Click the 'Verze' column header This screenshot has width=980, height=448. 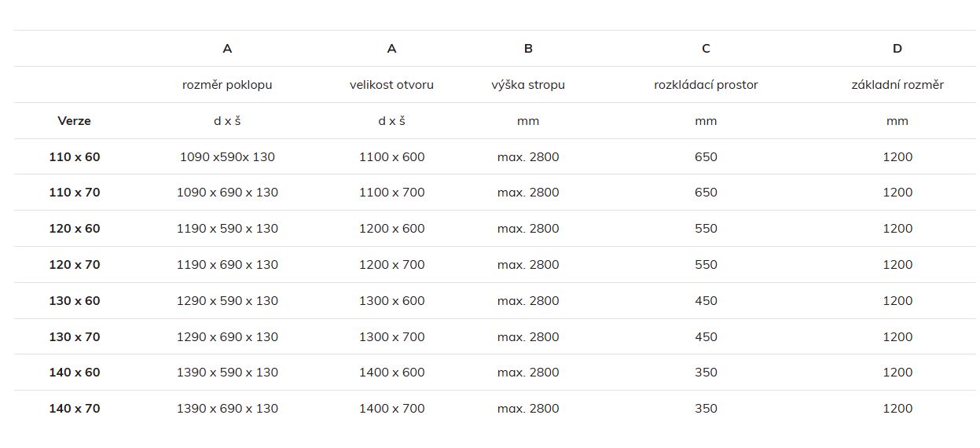click(x=74, y=121)
